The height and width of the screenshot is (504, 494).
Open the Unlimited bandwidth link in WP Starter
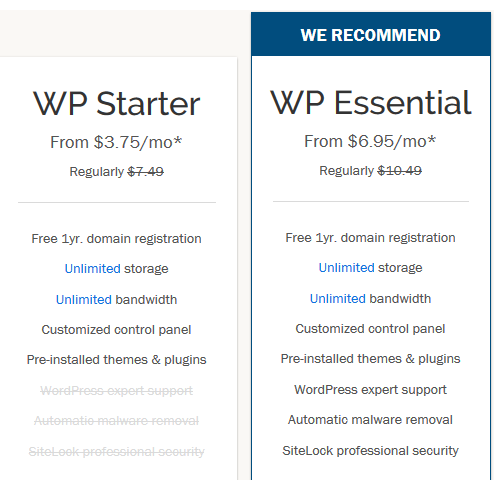[x=83, y=300]
